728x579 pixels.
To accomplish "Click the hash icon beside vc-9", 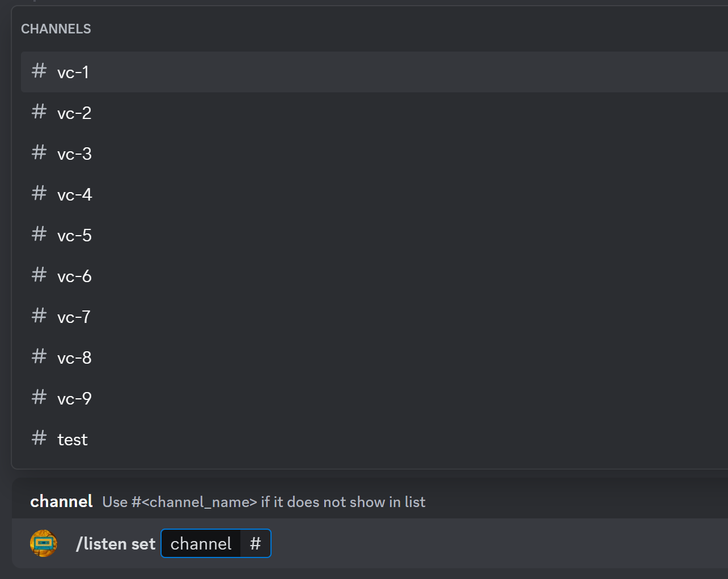I will point(39,398).
